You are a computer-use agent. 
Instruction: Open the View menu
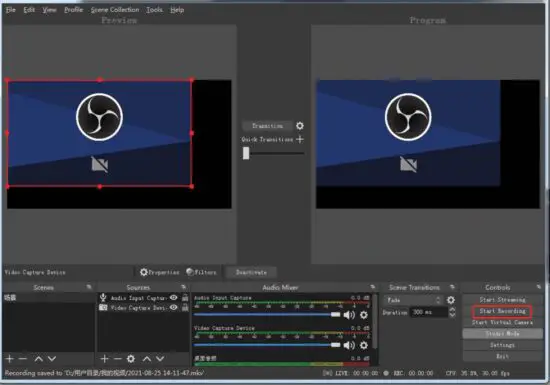click(49, 10)
